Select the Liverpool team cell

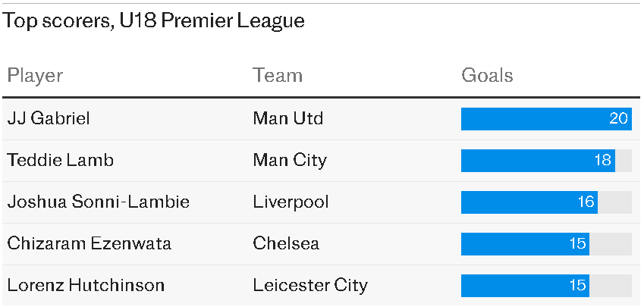291,202
